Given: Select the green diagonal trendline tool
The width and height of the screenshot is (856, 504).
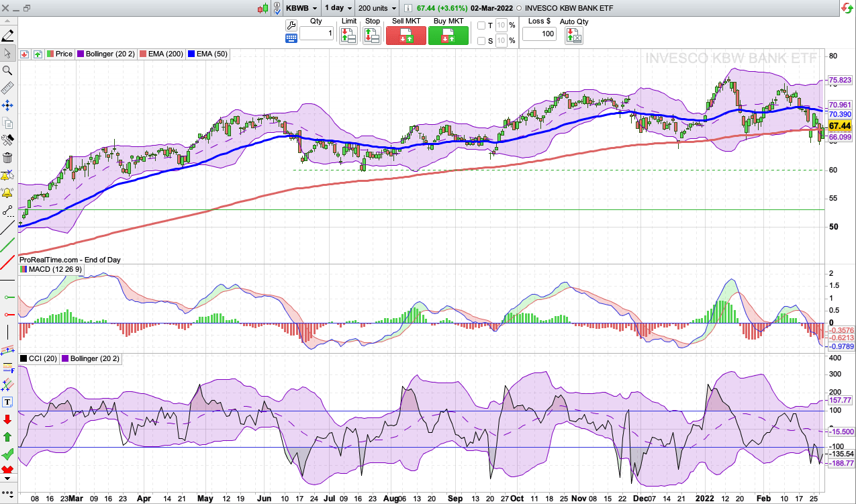Looking at the screenshot, I should pyautogui.click(x=7, y=246).
